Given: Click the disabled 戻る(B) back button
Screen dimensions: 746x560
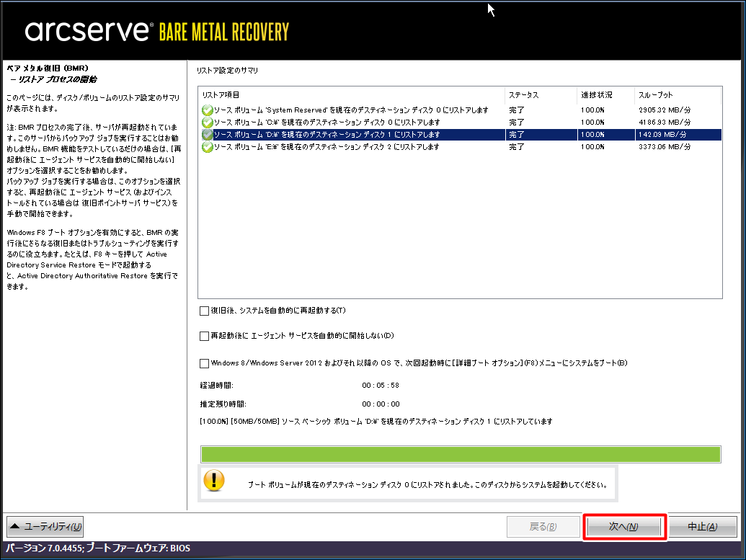Looking at the screenshot, I should coord(543,527).
